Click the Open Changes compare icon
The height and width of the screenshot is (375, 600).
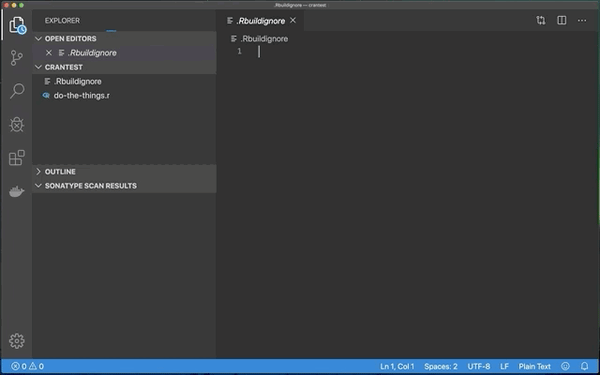tap(541, 20)
